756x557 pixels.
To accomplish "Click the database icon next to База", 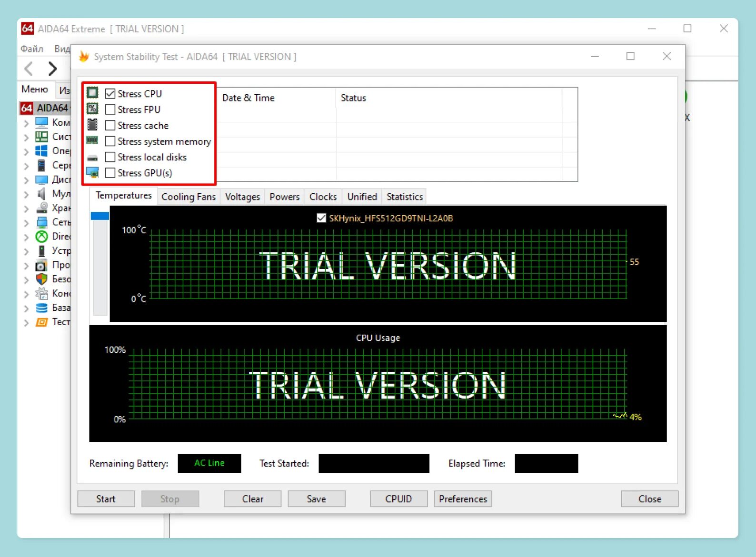I will pyautogui.click(x=42, y=308).
